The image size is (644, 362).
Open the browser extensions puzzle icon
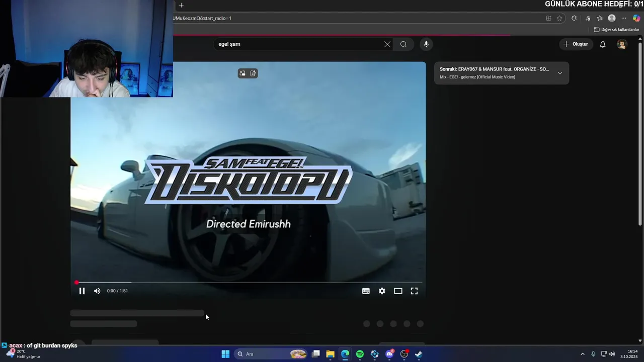tap(574, 18)
